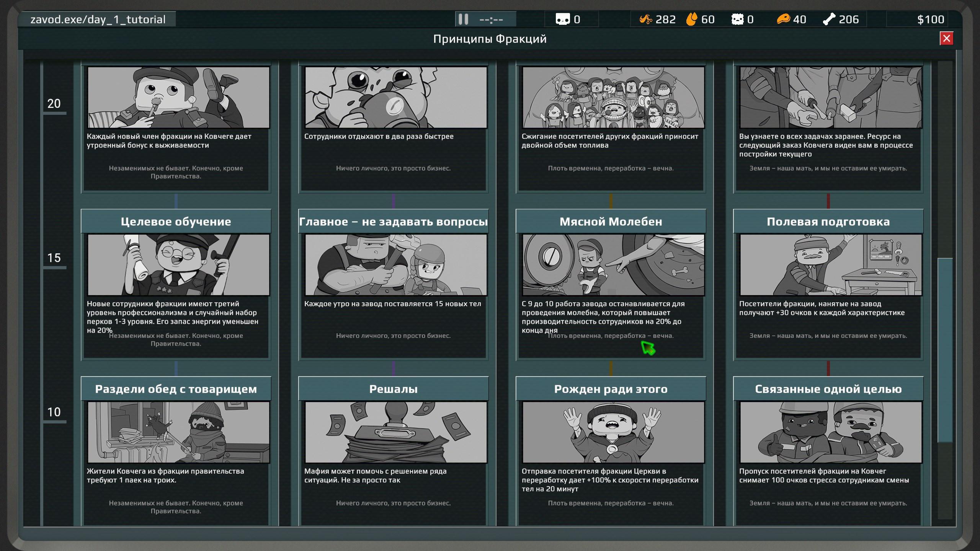The width and height of the screenshot is (980, 551).
Task: Click the officer brushing teeth illustration
Action: tap(178, 97)
